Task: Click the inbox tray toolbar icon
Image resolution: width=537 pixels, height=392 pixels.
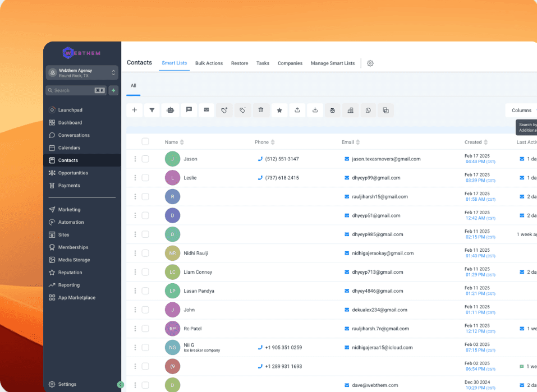Action: pyautogui.click(x=333, y=110)
